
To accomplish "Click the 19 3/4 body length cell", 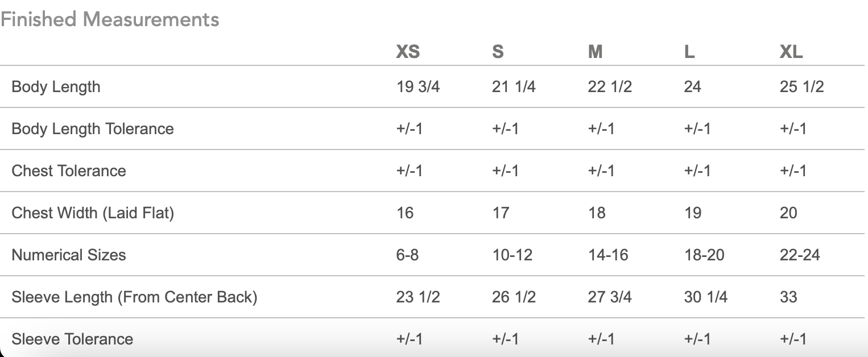I will coord(418,87).
